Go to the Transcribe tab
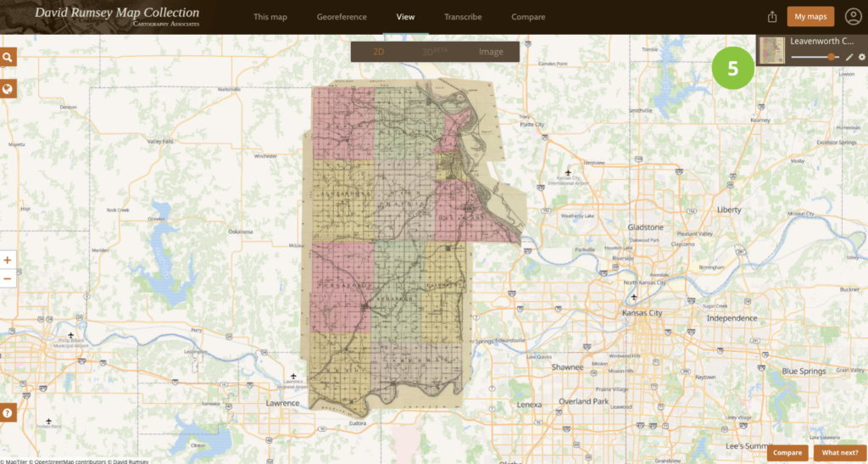This screenshot has width=868, height=464. pyautogui.click(x=463, y=17)
